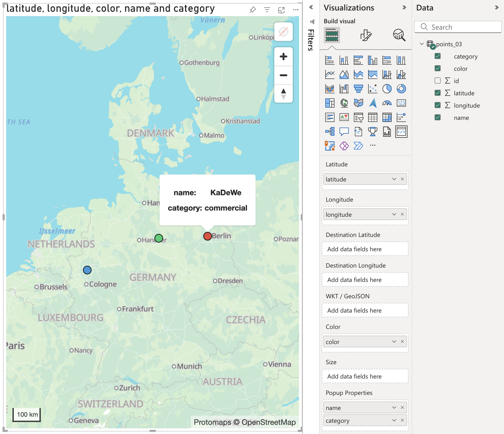The width and height of the screenshot is (504, 434).
Task: Click the red Berlin map marker
Action: 207,236
